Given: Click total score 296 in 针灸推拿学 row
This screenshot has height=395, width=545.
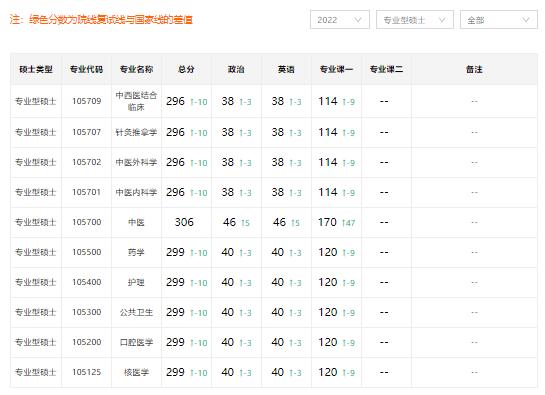Looking at the screenshot, I should click(x=175, y=132).
